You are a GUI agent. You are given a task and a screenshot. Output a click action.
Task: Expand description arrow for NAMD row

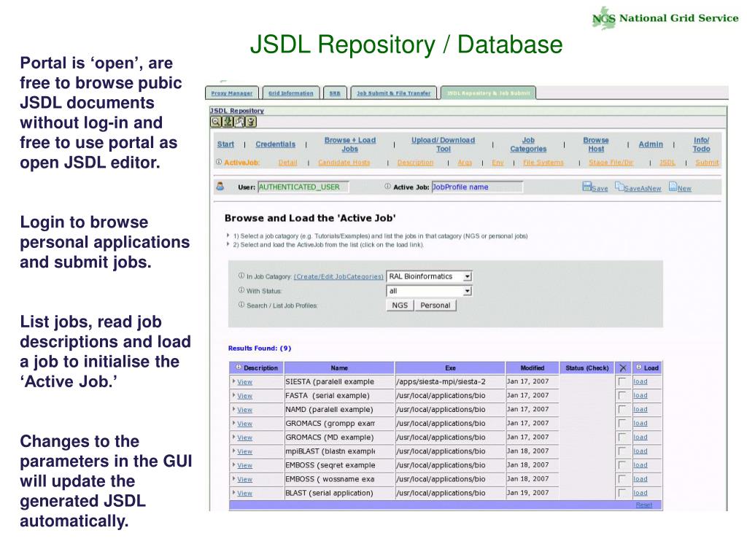click(x=234, y=408)
